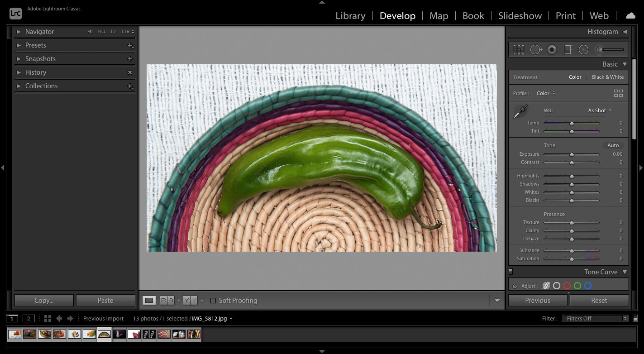
Task: Select the Red Eye Correction tool
Action: pos(552,49)
